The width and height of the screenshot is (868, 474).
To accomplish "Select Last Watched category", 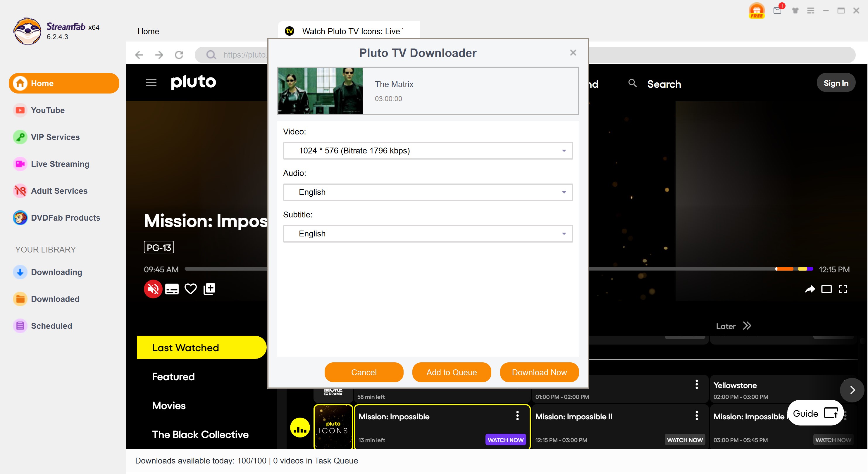I will pos(201,347).
